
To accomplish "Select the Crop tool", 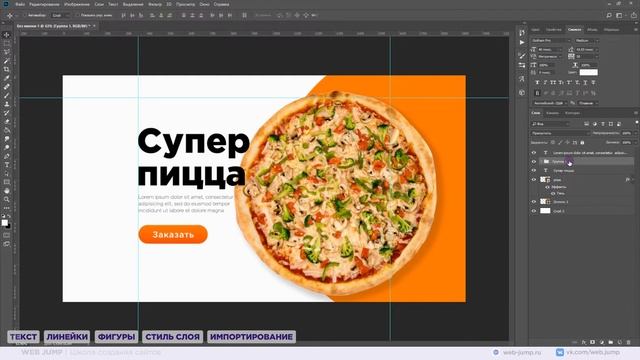I will pos(7,69).
